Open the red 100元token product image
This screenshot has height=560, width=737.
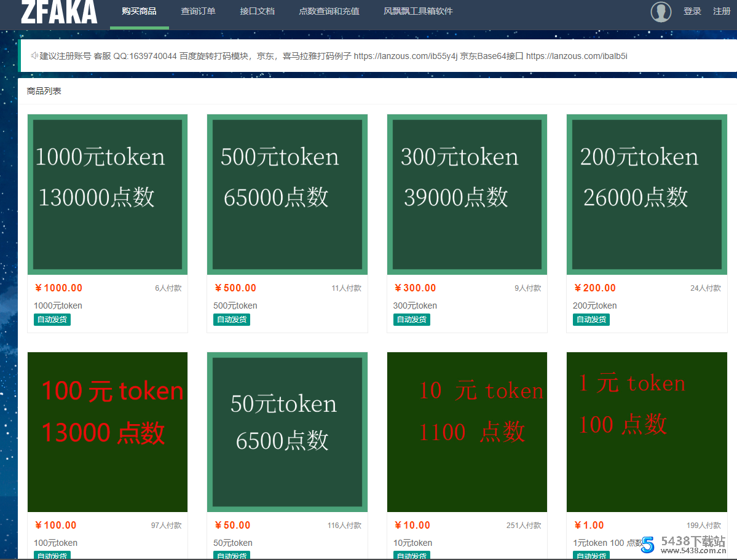point(107,432)
